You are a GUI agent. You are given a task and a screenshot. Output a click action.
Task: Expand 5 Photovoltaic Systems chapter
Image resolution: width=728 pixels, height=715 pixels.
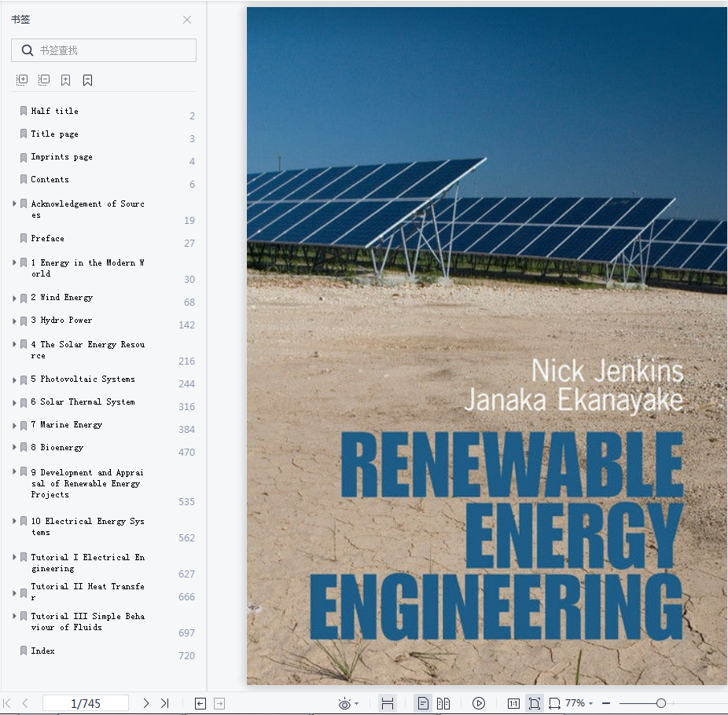point(14,379)
